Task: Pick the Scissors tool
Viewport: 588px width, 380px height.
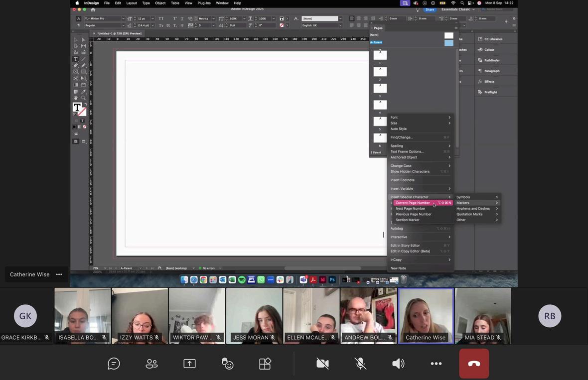Action: (x=76, y=78)
